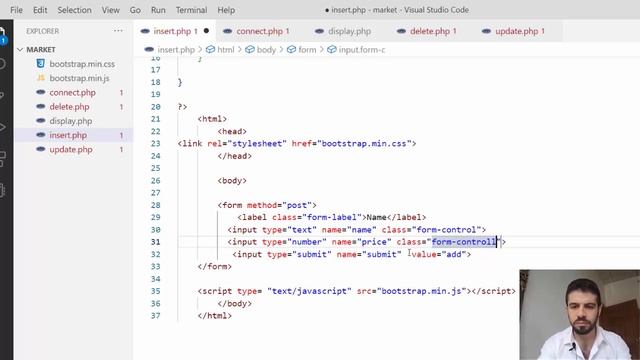
Task: Open Explorer more actions ellipsis
Action: click(x=118, y=31)
